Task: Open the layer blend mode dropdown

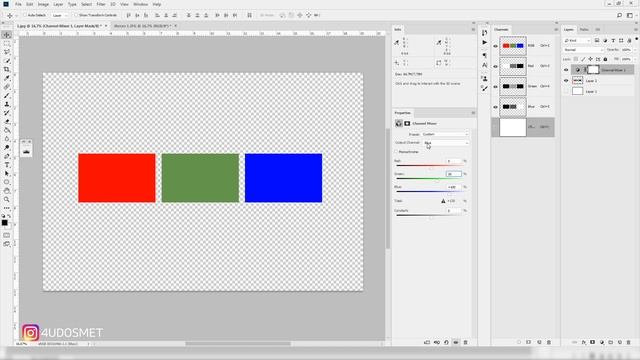Action: click(584, 50)
